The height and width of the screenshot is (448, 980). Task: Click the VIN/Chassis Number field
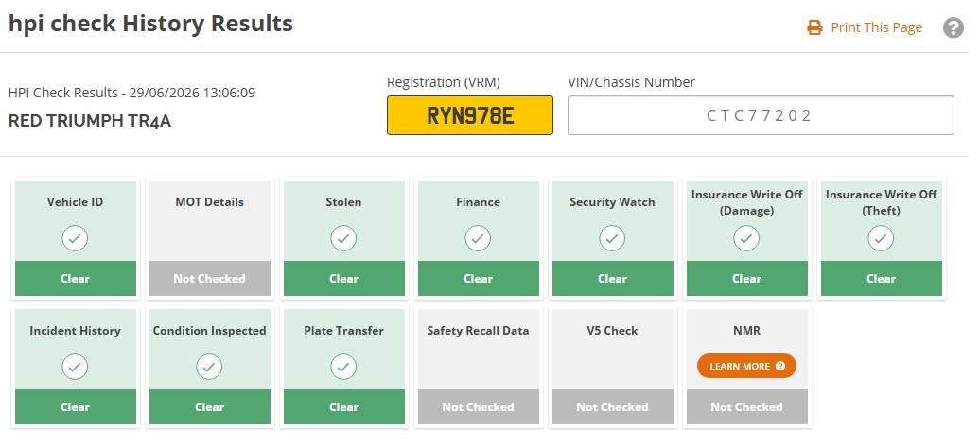tap(761, 115)
